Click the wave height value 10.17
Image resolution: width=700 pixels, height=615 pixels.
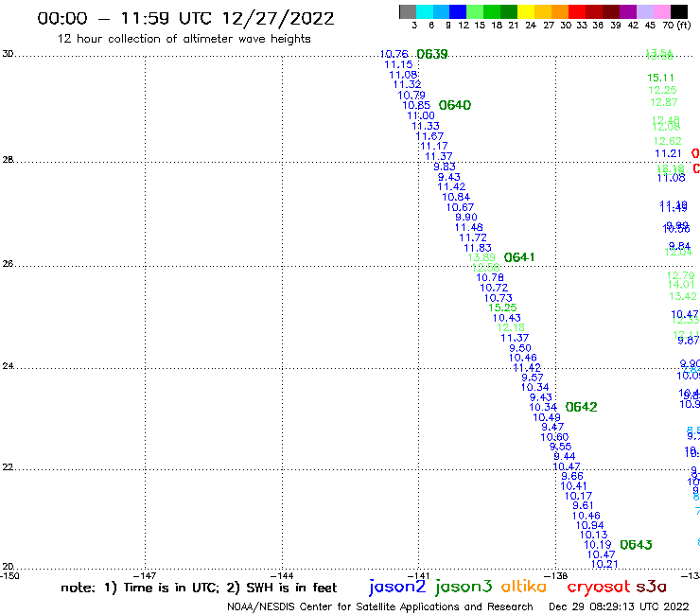point(578,496)
